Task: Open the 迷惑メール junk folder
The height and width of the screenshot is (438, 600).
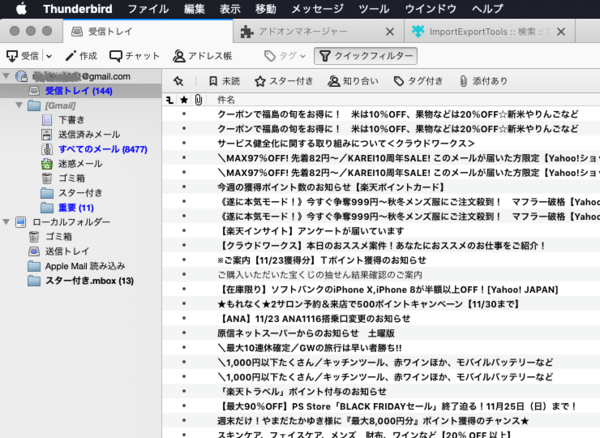Action: point(80,164)
